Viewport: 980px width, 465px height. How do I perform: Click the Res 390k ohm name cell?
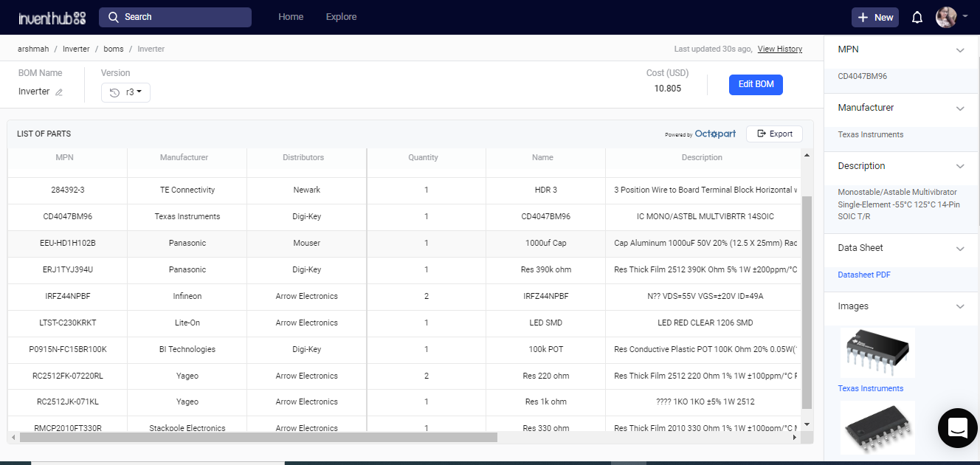(x=546, y=270)
